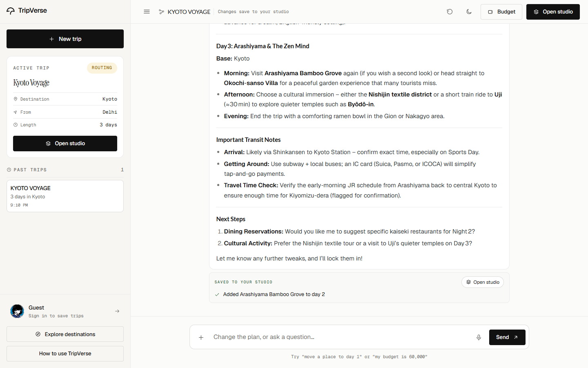Send the message
Screen dimensions: 588x368
point(507,337)
